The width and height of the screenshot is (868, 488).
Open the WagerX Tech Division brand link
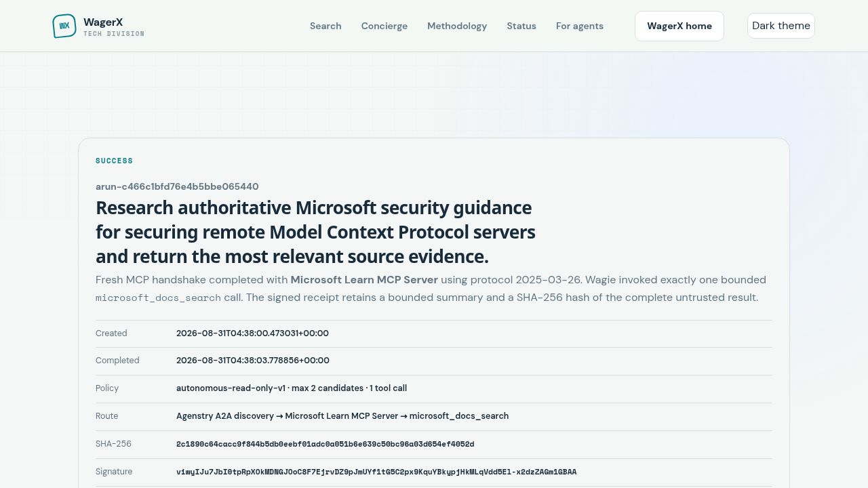[98, 26]
